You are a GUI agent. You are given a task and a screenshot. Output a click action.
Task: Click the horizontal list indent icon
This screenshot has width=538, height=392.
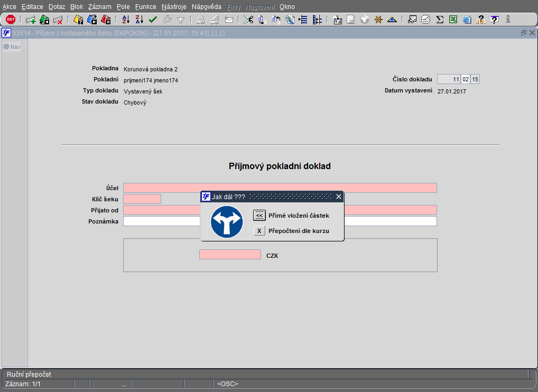303,20
